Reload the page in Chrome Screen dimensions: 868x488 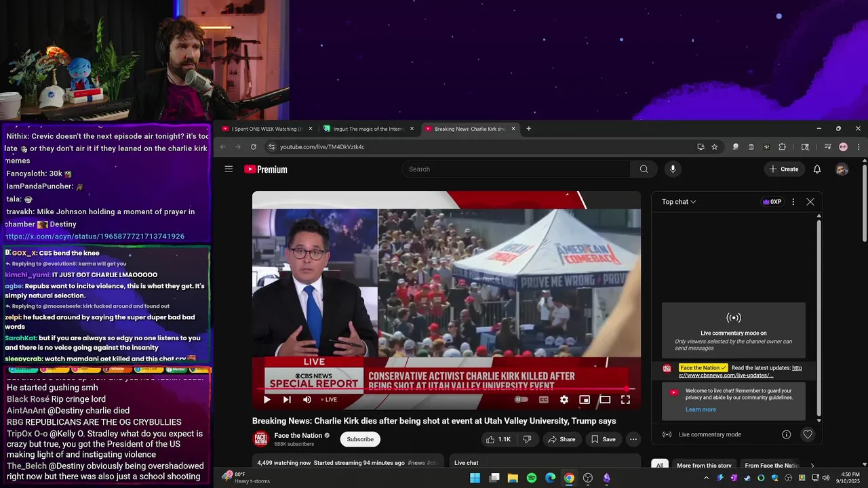254,147
